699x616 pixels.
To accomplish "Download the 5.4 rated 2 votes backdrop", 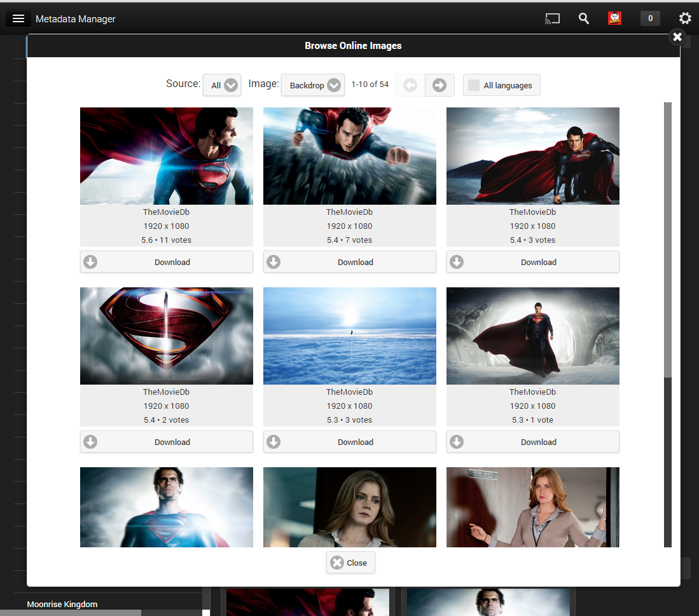I will click(x=166, y=442).
